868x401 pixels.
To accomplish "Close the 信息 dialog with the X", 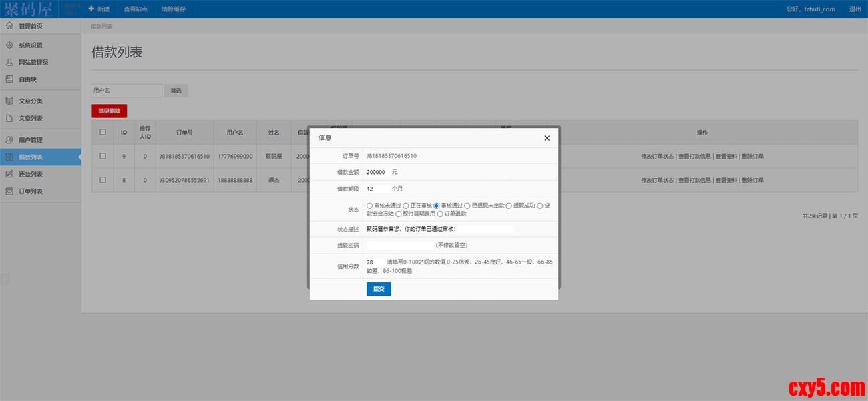I will [547, 138].
